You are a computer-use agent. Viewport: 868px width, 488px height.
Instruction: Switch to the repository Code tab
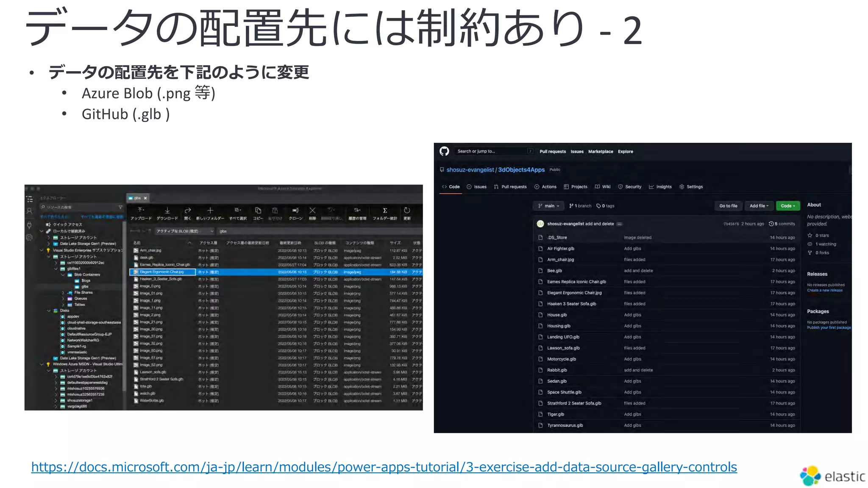click(x=451, y=187)
